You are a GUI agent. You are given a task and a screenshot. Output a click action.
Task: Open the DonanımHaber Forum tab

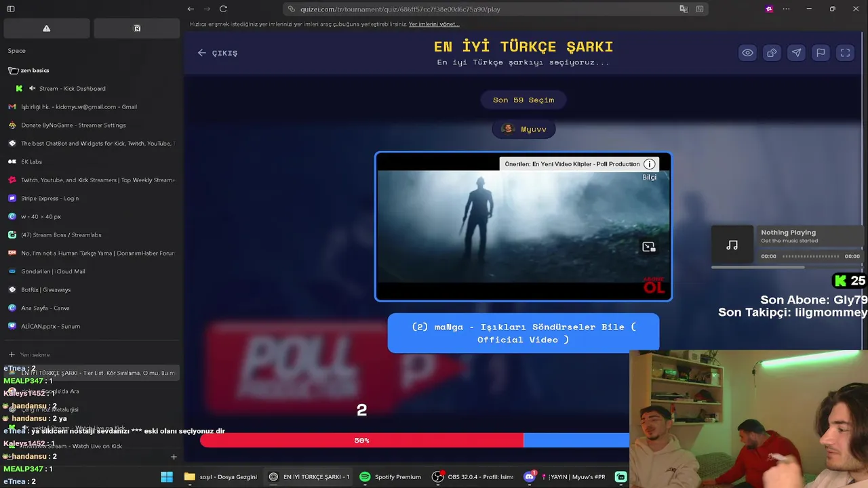(x=91, y=253)
